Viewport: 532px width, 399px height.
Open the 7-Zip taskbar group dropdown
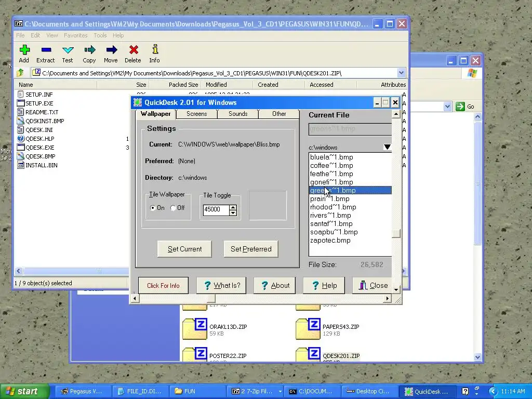coord(280,391)
